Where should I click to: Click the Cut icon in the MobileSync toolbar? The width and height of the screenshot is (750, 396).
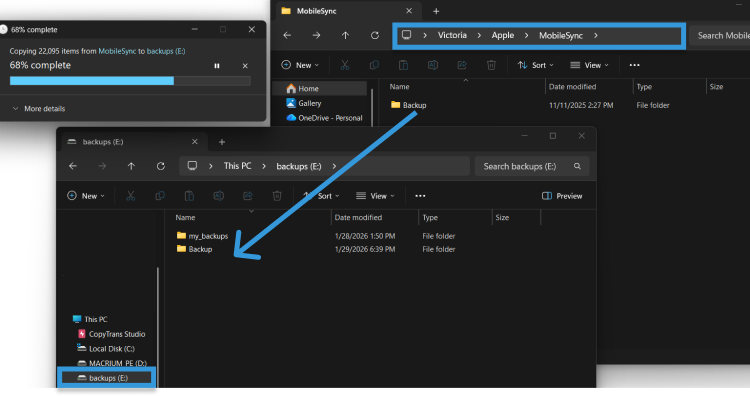(x=345, y=65)
